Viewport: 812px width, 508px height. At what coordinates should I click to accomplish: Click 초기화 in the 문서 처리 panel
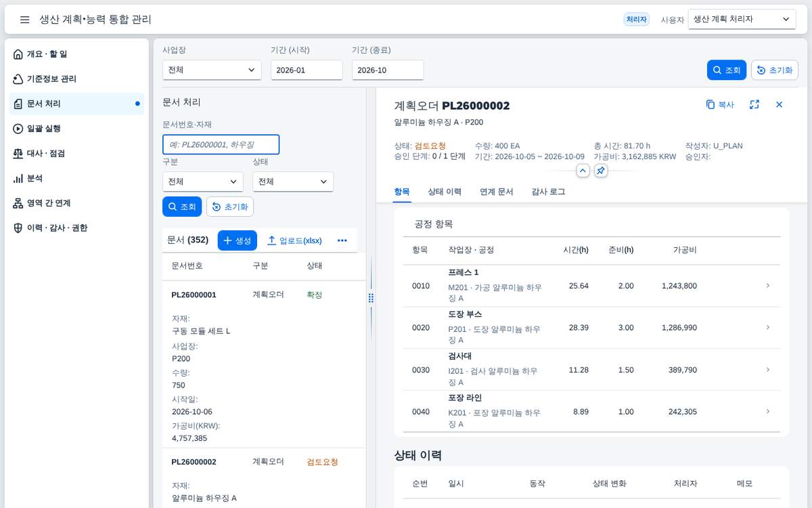tap(230, 207)
